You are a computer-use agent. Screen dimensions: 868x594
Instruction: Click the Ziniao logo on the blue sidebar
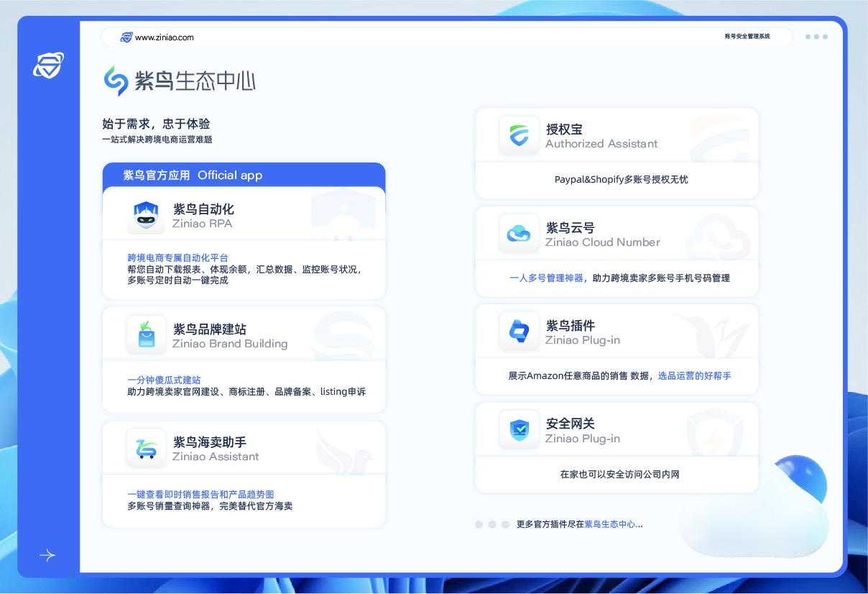tap(47, 65)
